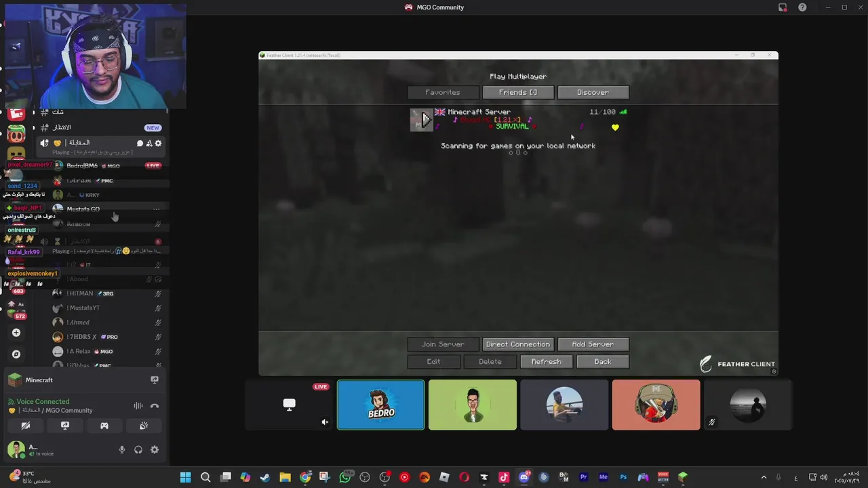Show hidden system tray icons
868x488 pixels.
764,477
